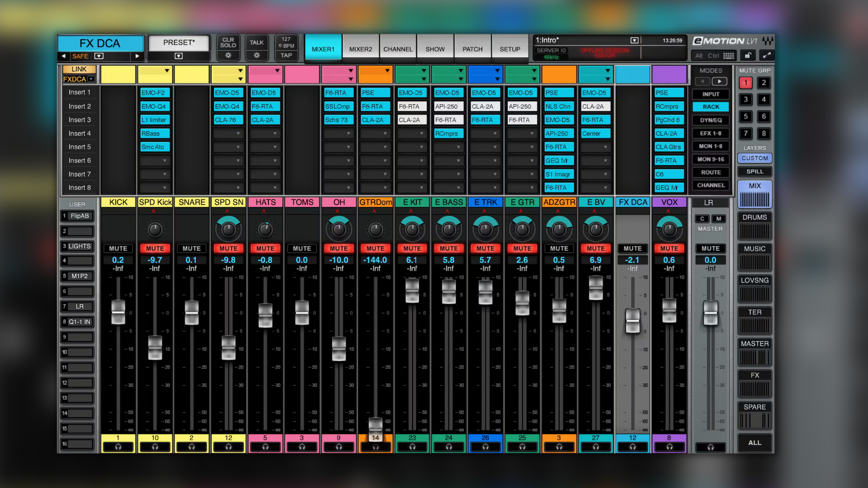
Task: Open the on-screen keyboard icon
Action: (x=728, y=56)
